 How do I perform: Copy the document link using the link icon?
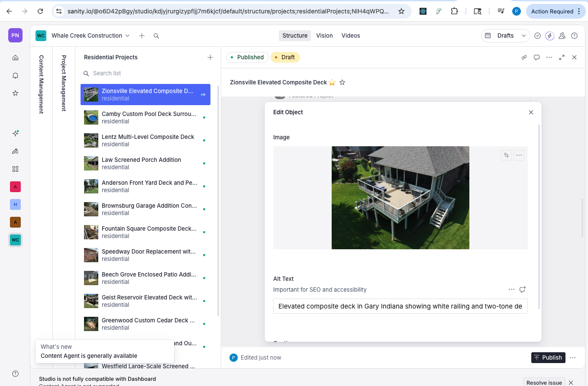pos(524,57)
